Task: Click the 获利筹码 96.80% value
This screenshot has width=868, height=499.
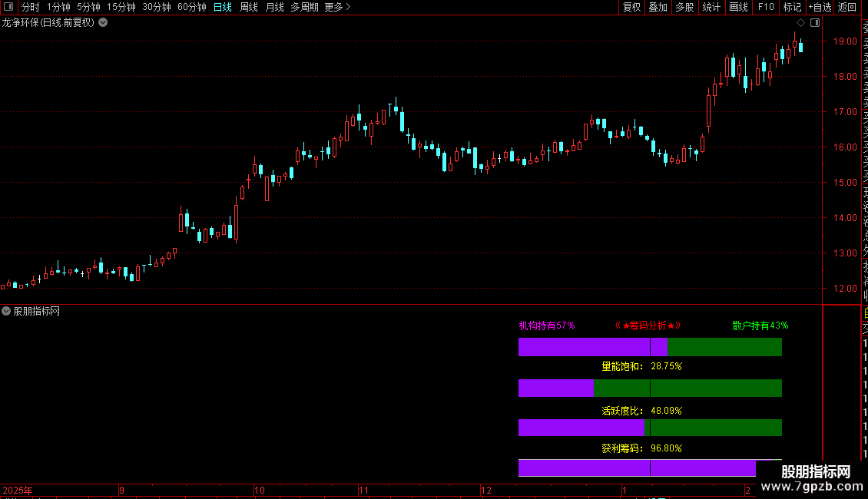Action: pyautogui.click(x=666, y=448)
